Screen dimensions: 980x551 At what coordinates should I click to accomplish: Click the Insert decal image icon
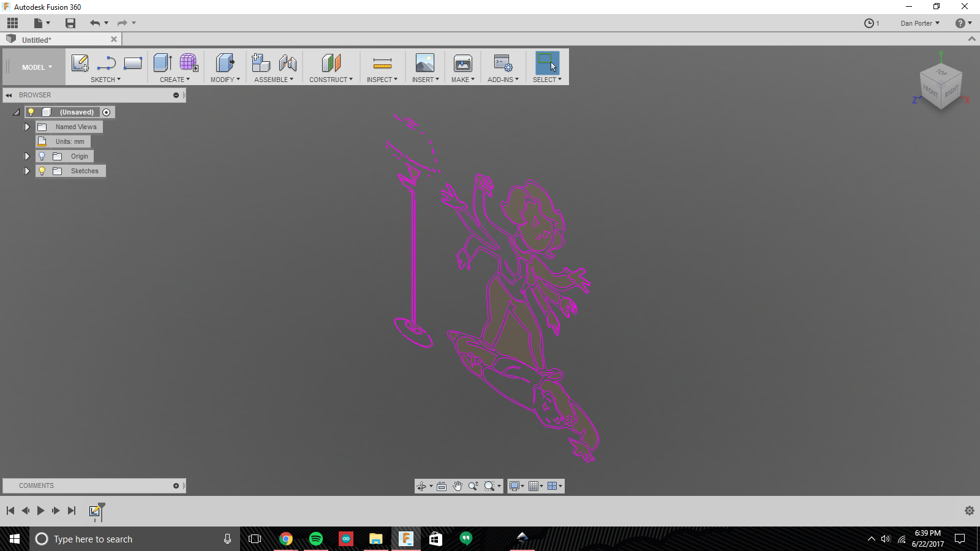pyautogui.click(x=424, y=62)
